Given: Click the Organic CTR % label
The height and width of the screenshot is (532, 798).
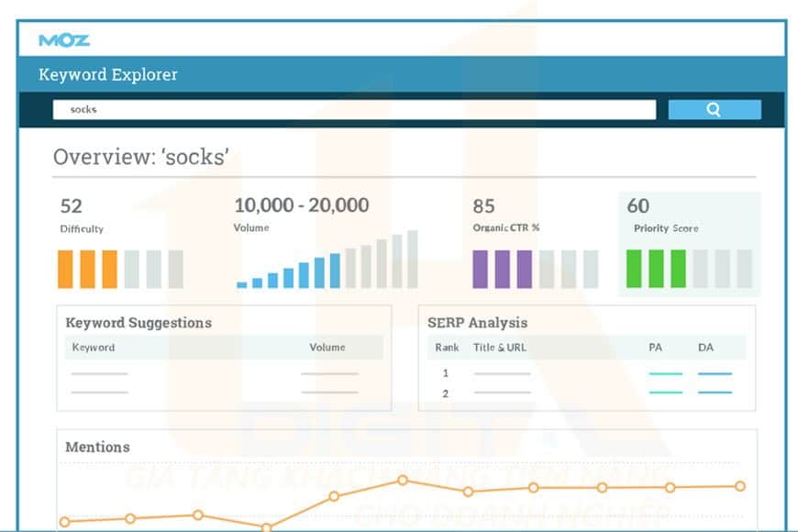Looking at the screenshot, I should [x=506, y=227].
